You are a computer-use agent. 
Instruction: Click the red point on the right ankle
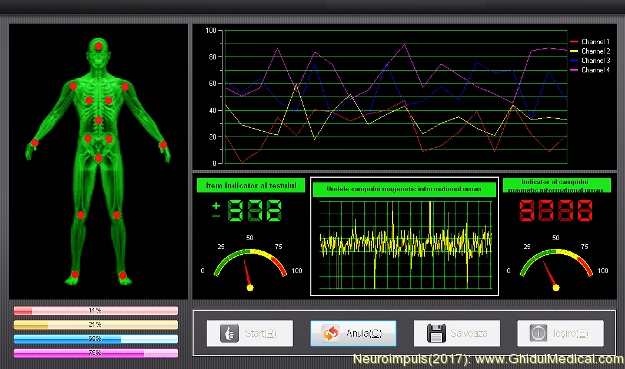(75, 274)
